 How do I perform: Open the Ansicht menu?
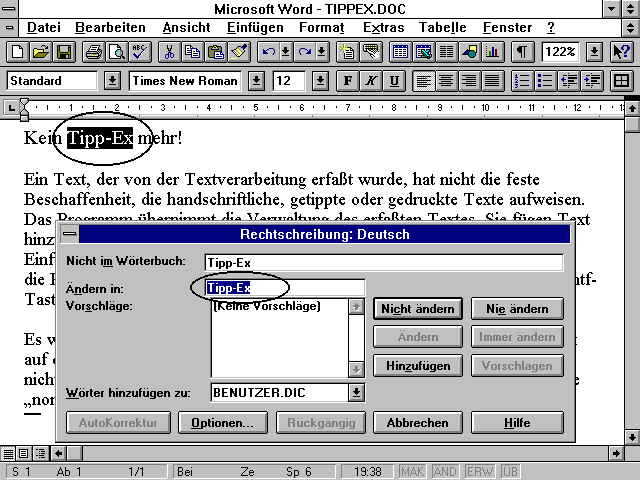tap(187, 28)
